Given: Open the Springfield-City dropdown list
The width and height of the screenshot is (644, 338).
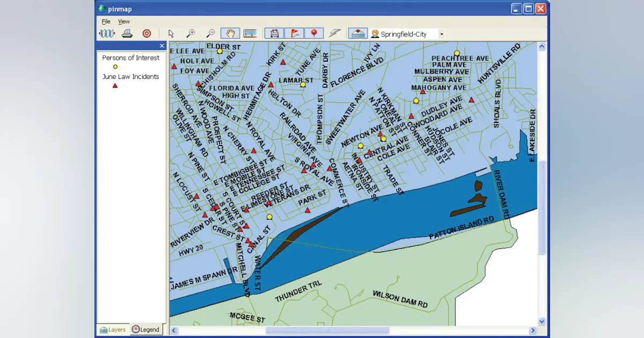Looking at the screenshot, I should click(x=442, y=34).
